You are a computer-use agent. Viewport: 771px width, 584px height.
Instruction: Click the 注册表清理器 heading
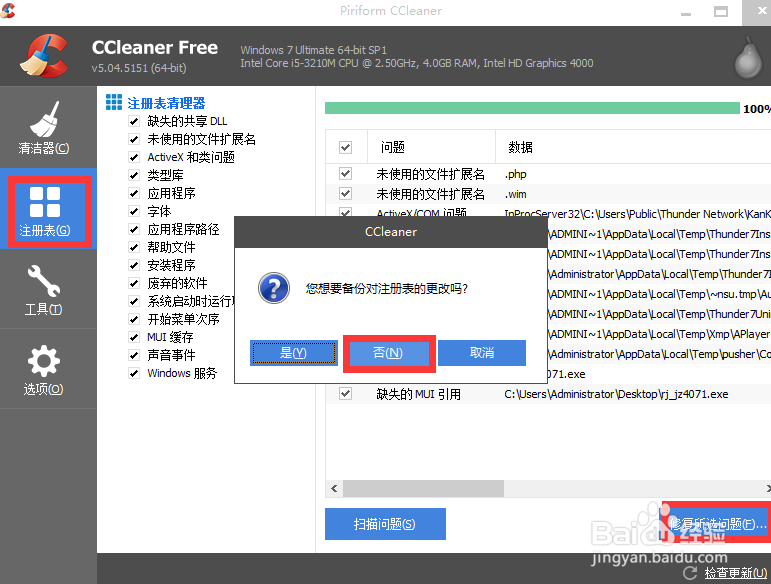[x=166, y=103]
